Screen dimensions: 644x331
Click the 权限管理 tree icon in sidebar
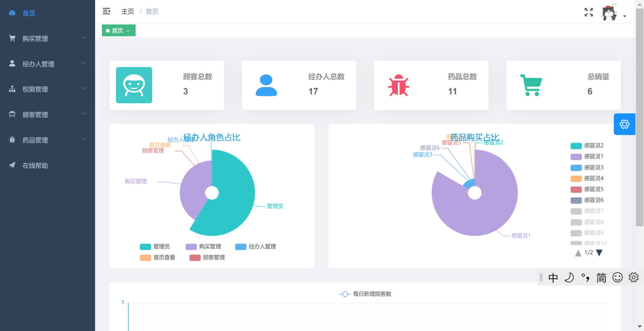pos(12,89)
